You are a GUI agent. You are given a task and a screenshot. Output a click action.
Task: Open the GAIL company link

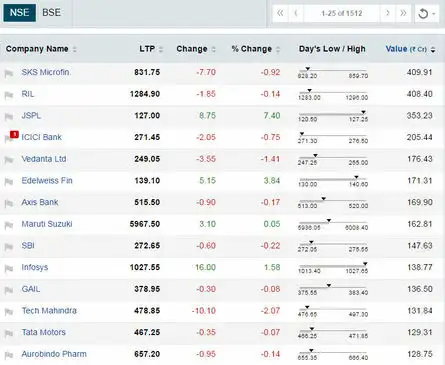click(31, 289)
